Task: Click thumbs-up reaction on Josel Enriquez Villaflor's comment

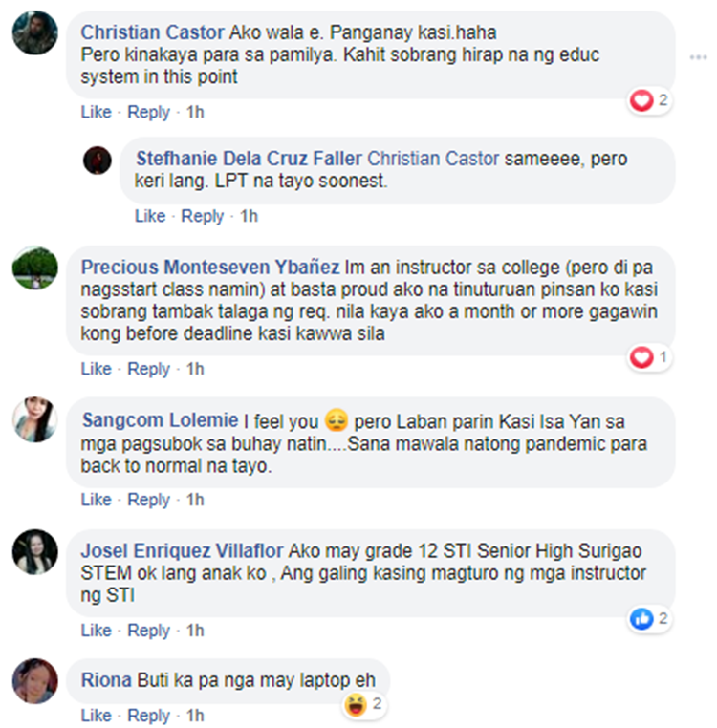Action: pyautogui.click(x=641, y=619)
